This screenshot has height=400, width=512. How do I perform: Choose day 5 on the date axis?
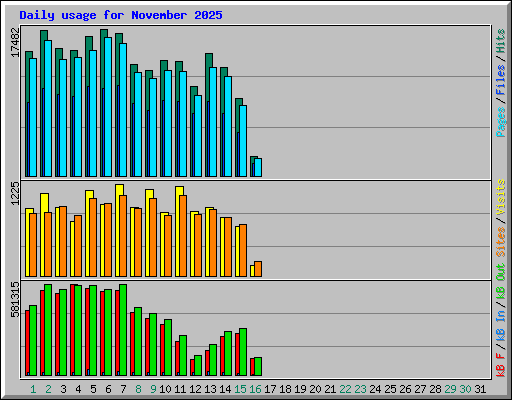[x=93, y=389]
